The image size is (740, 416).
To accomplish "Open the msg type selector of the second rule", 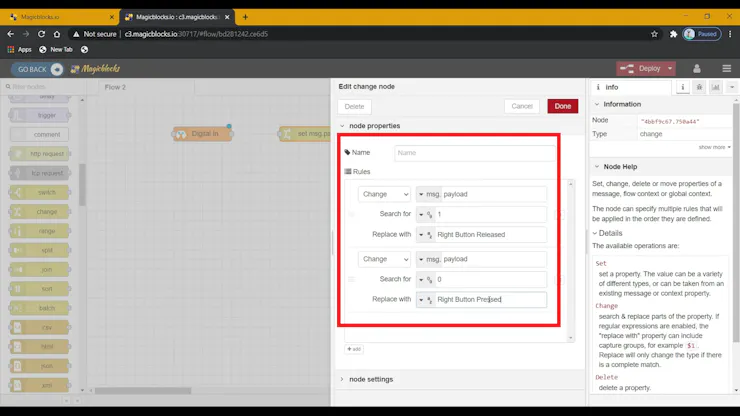I will [429, 259].
